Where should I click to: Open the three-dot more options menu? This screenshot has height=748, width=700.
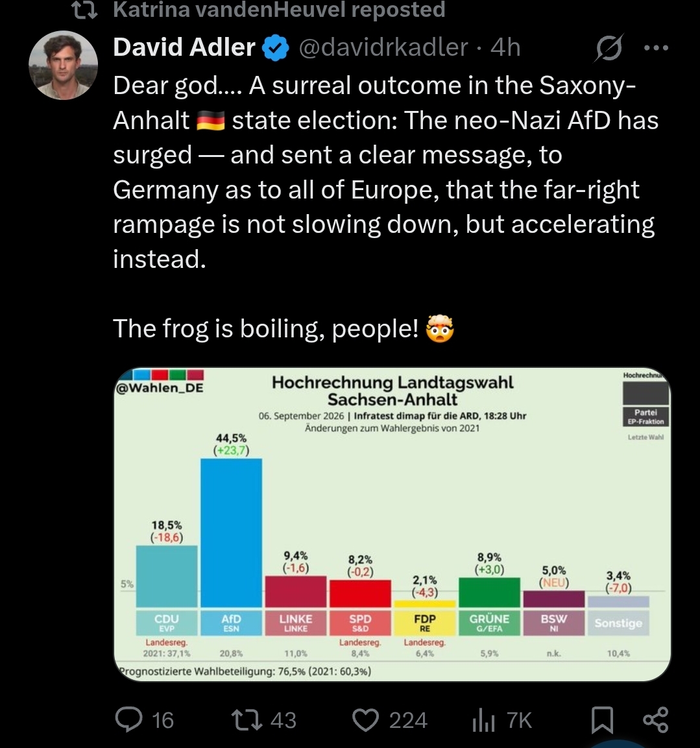point(656,48)
